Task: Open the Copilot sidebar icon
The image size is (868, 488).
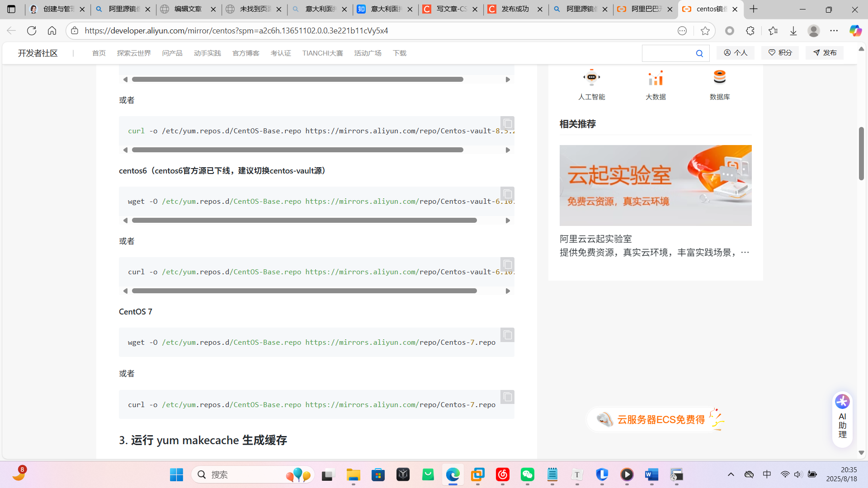Action: coord(855,31)
